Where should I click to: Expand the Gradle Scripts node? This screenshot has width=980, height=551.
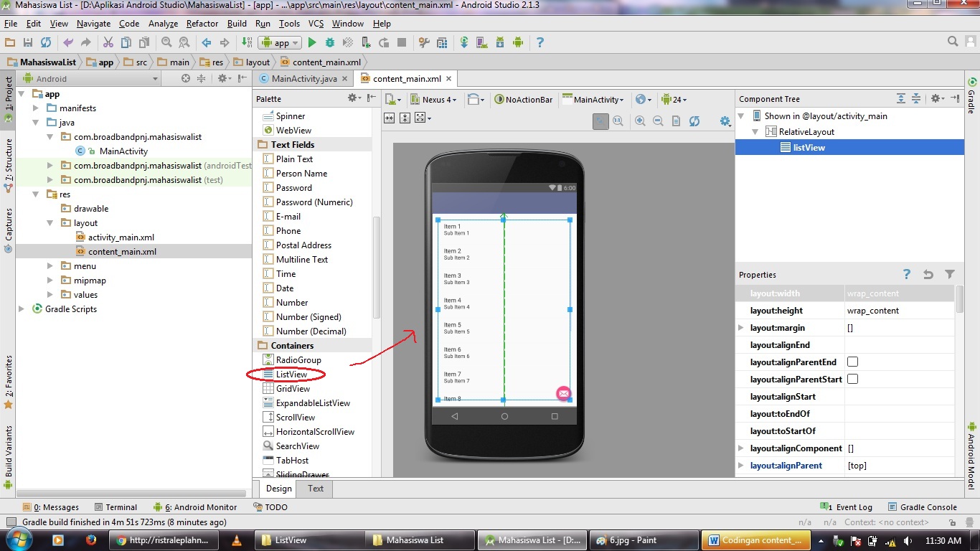pyautogui.click(x=22, y=309)
